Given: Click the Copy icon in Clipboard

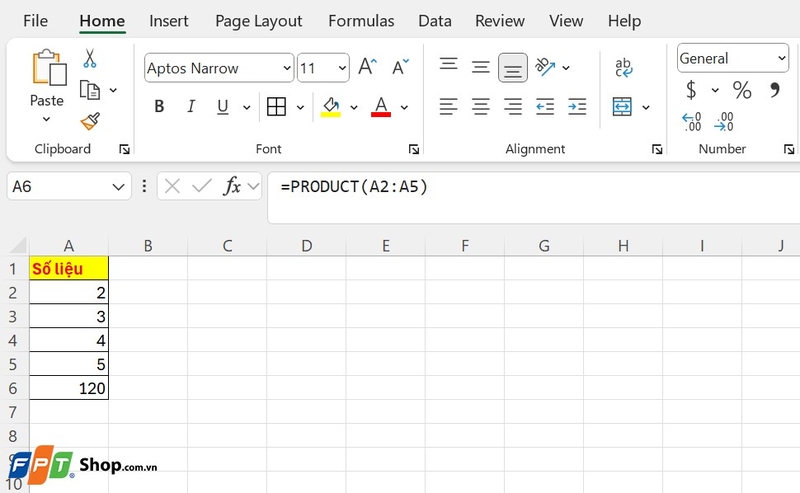Looking at the screenshot, I should 90,90.
